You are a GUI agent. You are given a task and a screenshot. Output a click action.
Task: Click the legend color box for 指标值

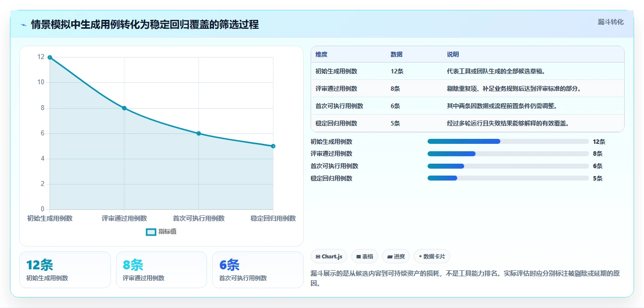point(151,232)
